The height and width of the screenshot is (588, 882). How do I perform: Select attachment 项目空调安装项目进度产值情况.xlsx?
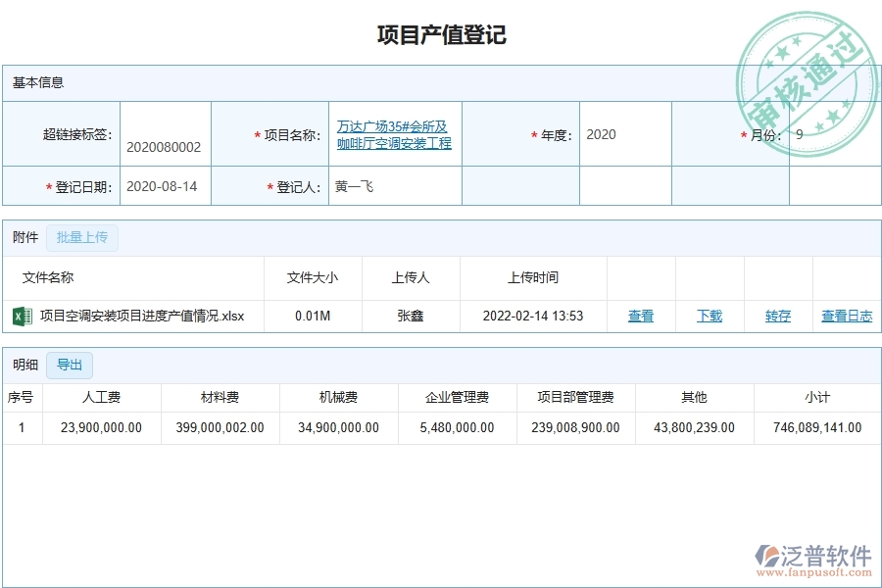click(142, 316)
